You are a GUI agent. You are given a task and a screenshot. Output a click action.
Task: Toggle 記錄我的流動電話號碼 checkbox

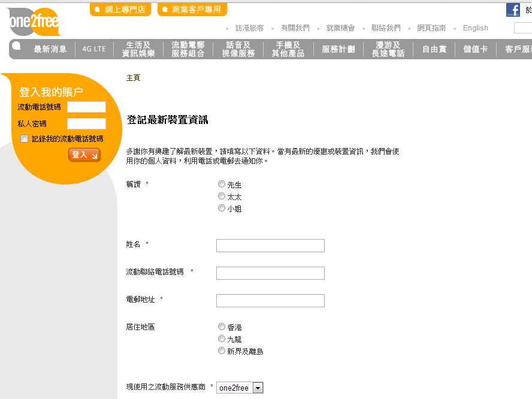25,139
